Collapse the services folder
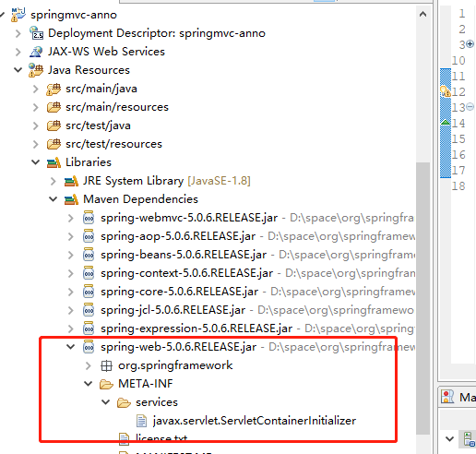The width and height of the screenshot is (476, 454). point(106,402)
